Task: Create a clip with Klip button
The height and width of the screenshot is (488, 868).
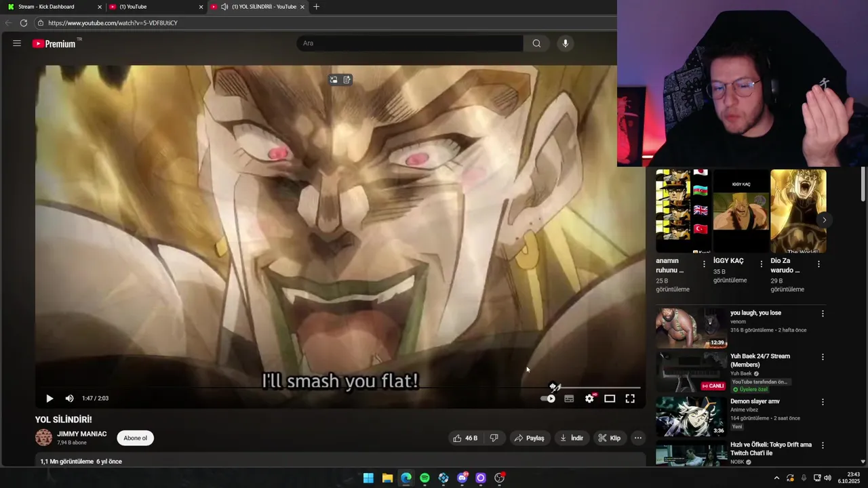Action: [609, 438]
